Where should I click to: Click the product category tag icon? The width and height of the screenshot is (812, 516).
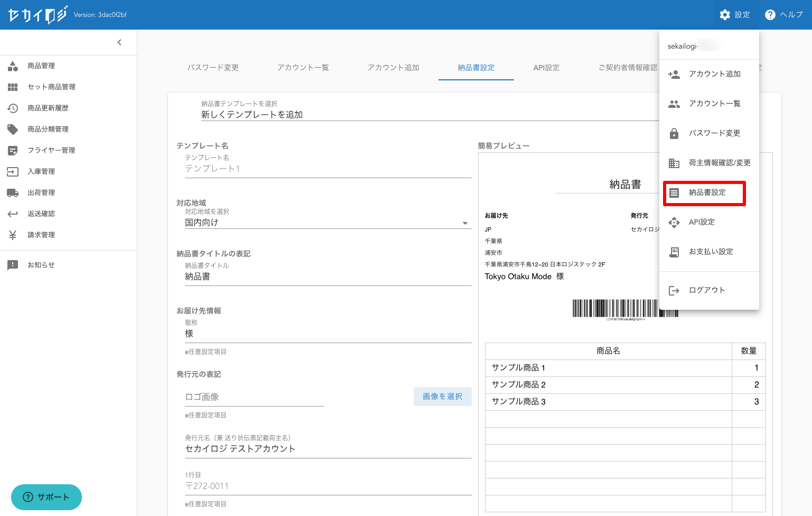(13, 130)
